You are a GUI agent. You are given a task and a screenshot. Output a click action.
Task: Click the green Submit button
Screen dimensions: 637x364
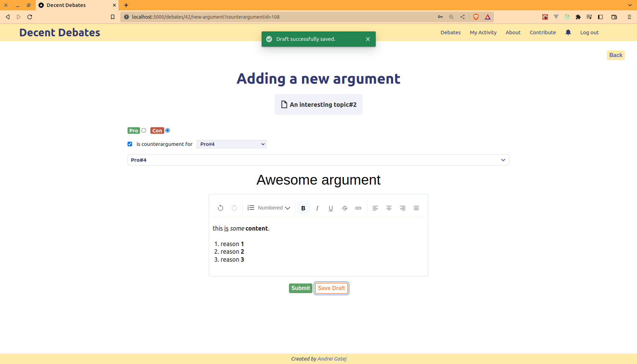300,288
